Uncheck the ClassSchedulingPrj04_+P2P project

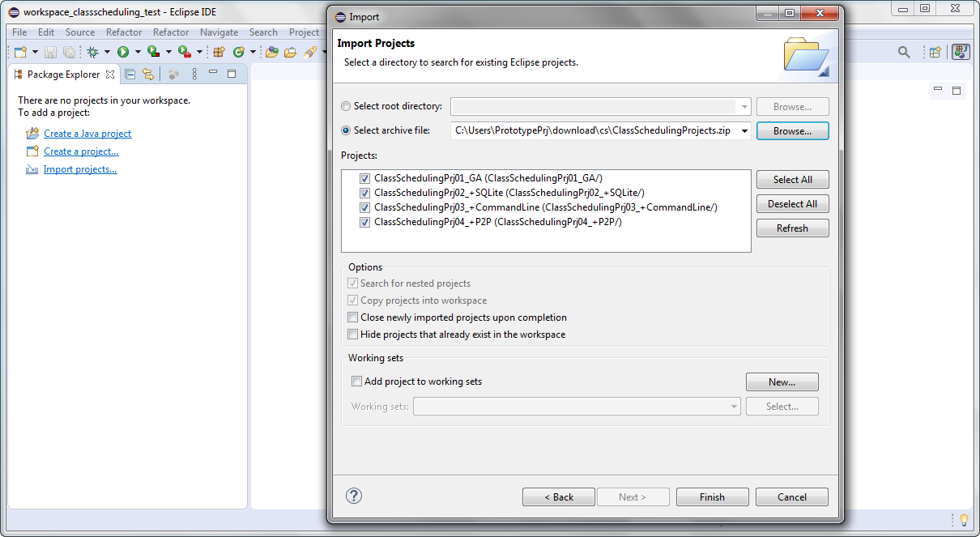[x=364, y=222]
